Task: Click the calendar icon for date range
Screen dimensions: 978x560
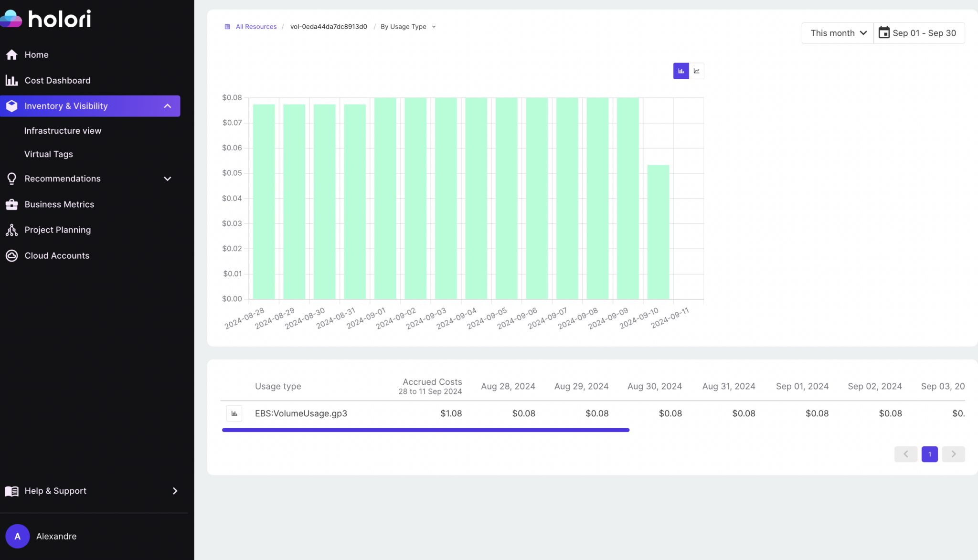Action: [x=884, y=33]
